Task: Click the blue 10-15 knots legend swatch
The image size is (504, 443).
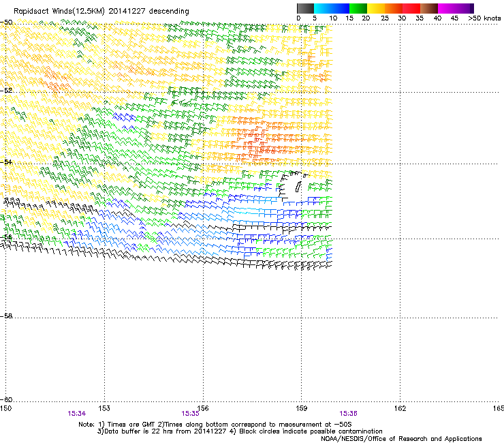Action: pyautogui.click(x=341, y=8)
